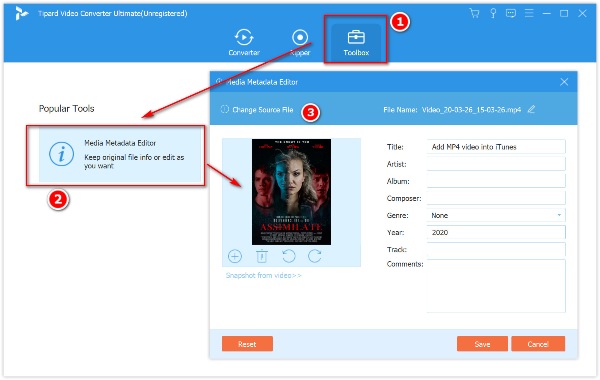The width and height of the screenshot is (600, 380).
Task: Close the Tipard Video Converter window
Action: coord(582,13)
